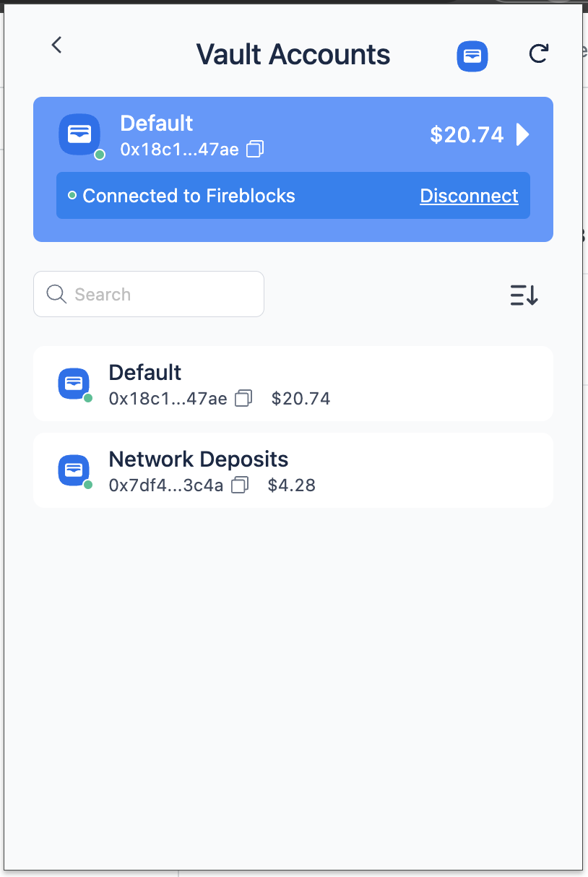
Task: Go back using the left chevron
Action: pos(56,45)
